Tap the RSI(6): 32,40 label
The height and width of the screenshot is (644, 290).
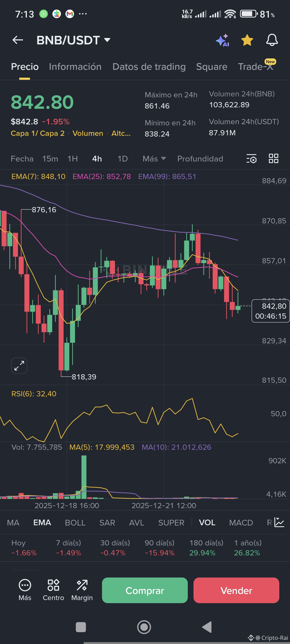click(34, 394)
